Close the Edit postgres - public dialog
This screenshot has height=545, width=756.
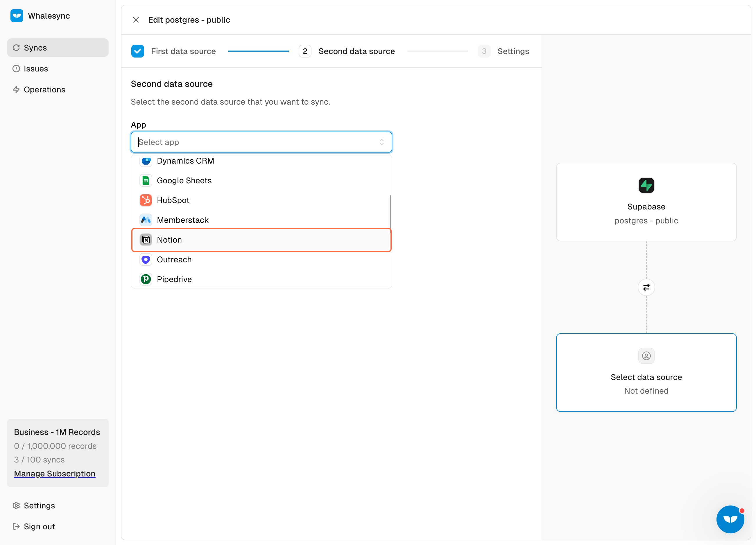click(136, 20)
